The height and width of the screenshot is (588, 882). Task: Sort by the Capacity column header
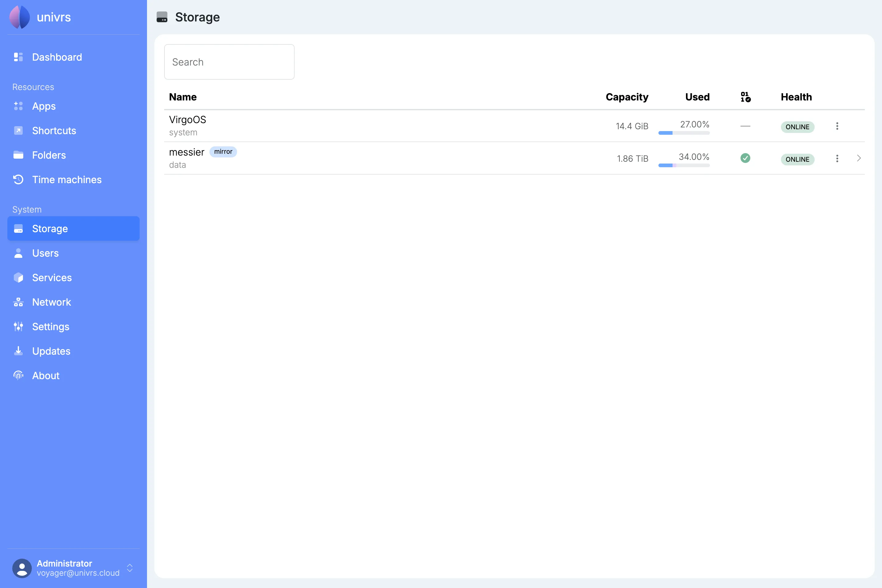pos(627,97)
